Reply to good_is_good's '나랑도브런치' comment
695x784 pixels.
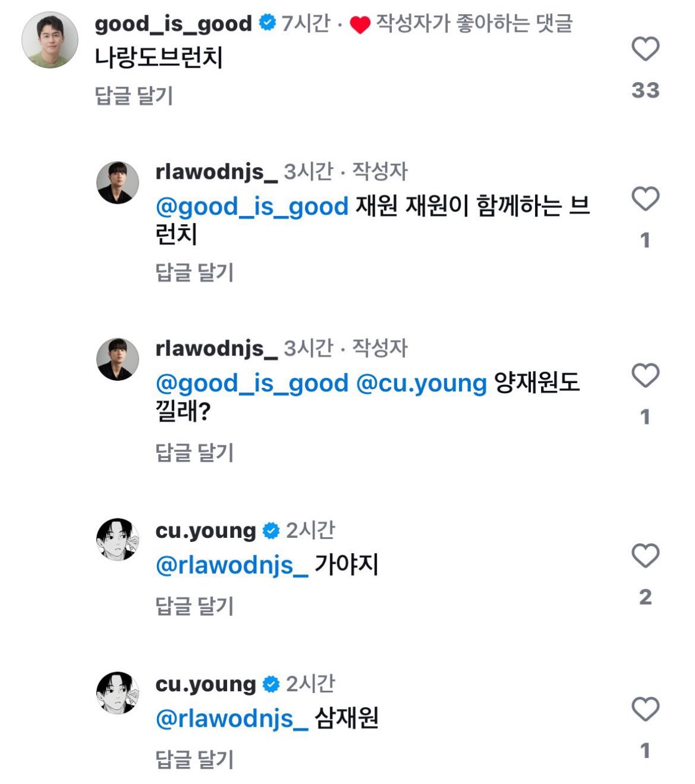[134, 96]
